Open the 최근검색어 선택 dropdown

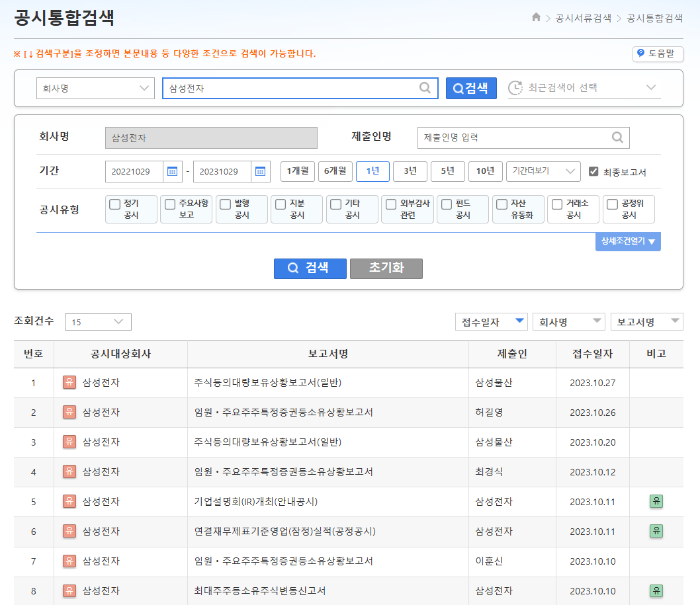[x=584, y=88]
